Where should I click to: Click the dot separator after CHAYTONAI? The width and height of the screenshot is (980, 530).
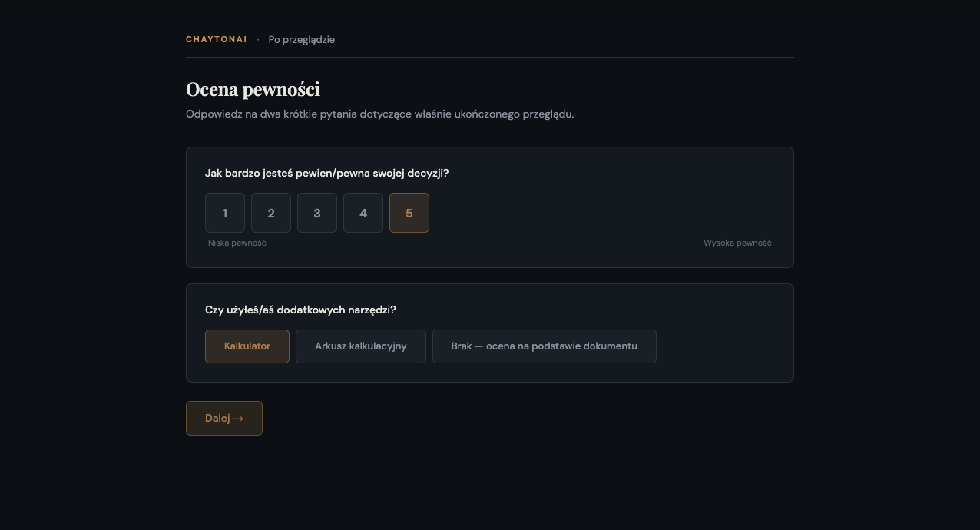pos(258,40)
